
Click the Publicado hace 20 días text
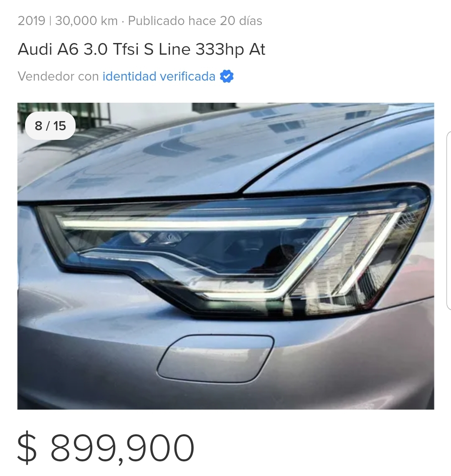pyautogui.click(x=195, y=21)
